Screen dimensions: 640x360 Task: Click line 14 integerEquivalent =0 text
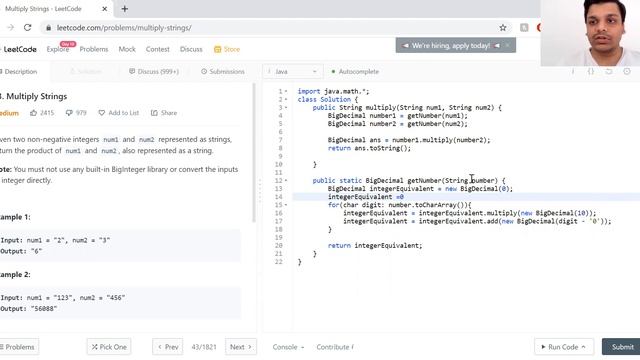tap(365, 197)
